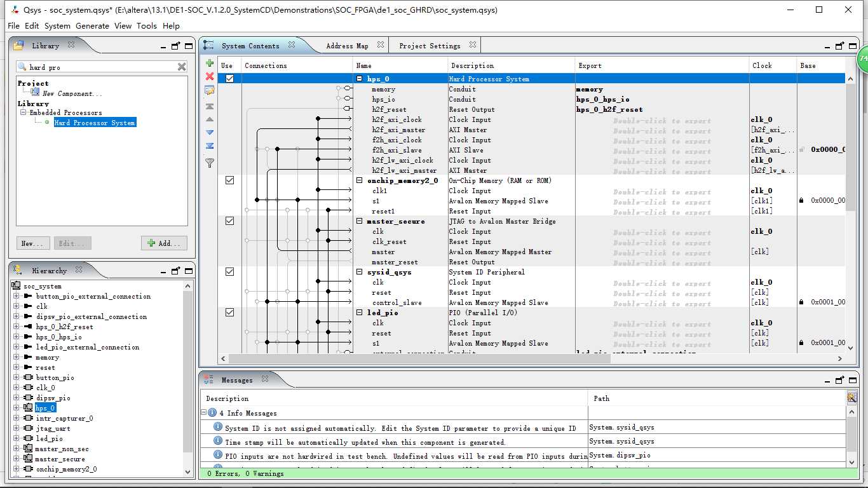Open the edit component parameters icon
Screen dimensions: 868x488
coord(210,91)
